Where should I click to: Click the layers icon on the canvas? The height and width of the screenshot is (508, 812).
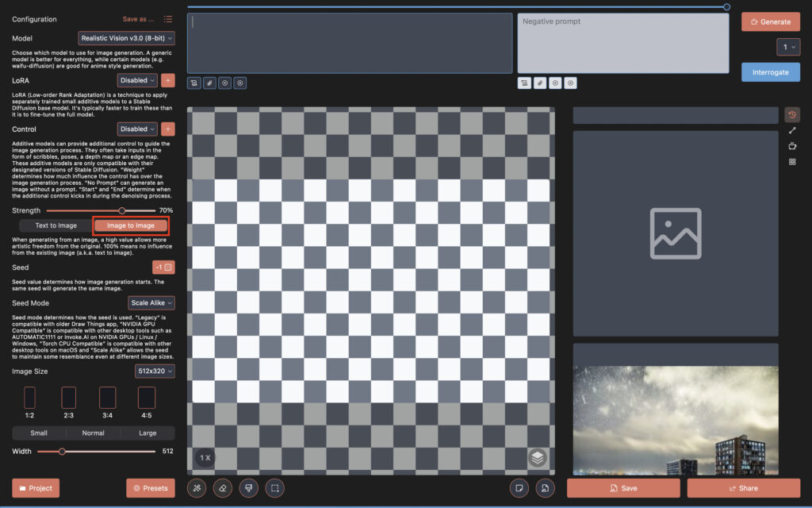click(x=538, y=458)
